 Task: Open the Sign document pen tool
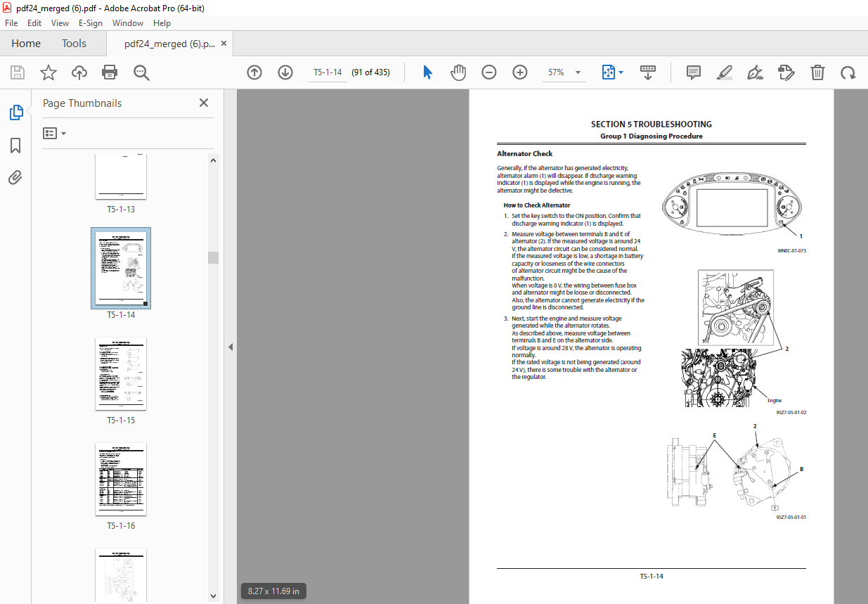756,72
